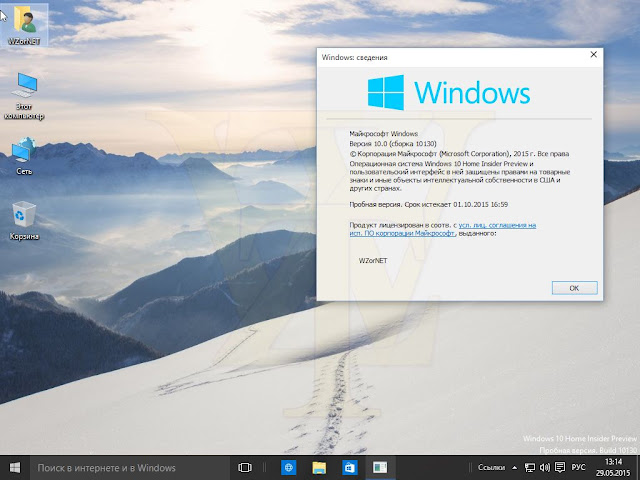Select the Сеть network desktop icon
Image resolution: width=640 pixels, height=480 pixels.
pos(24,156)
